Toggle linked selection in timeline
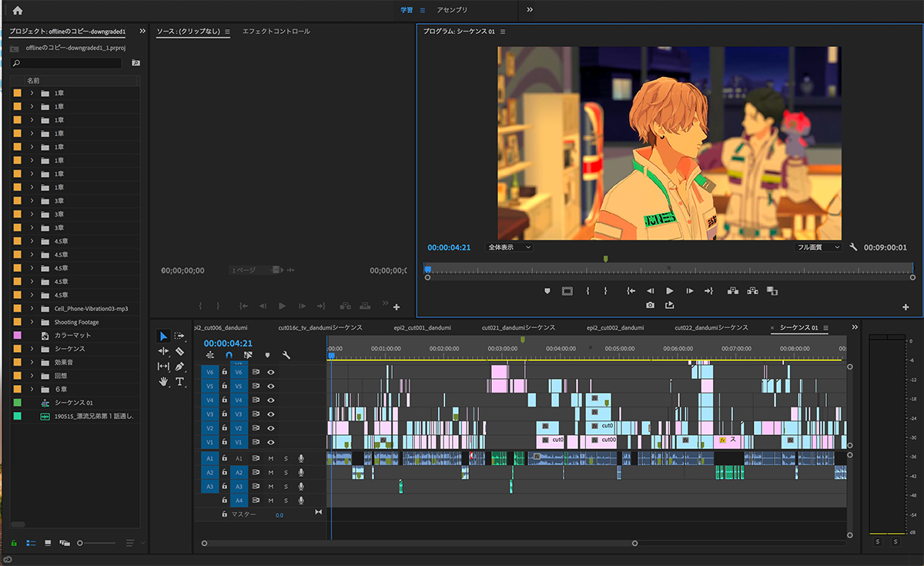This screenshot has width=924, height=566. click(248, 356)
